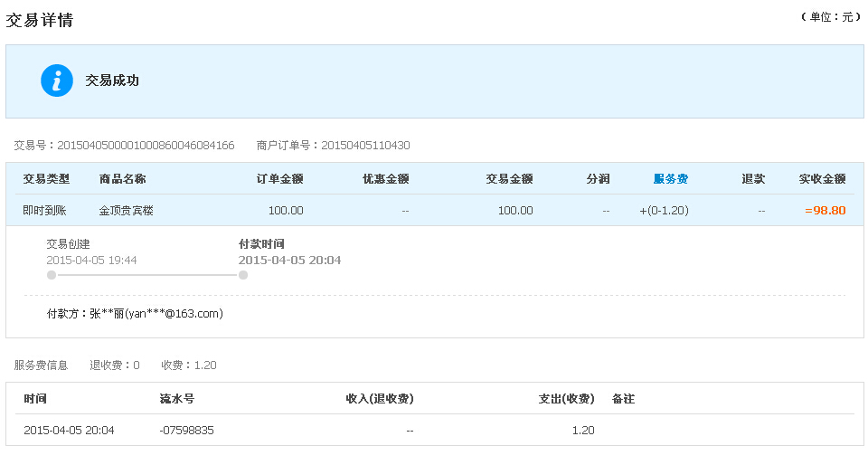Image resolution: width=868 pixels, height=465 pixels.
Task: Click the 交易创建 timeline start dot
Action: pos(52,275)
